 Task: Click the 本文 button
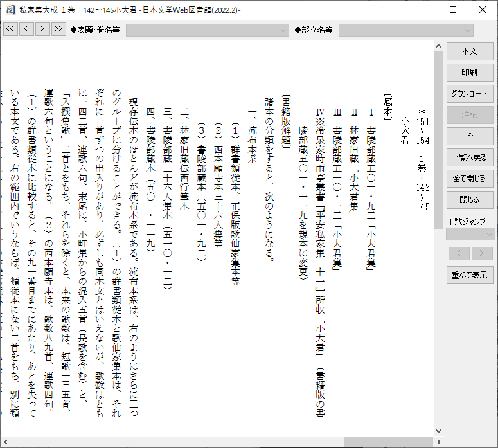click(470, 51)
